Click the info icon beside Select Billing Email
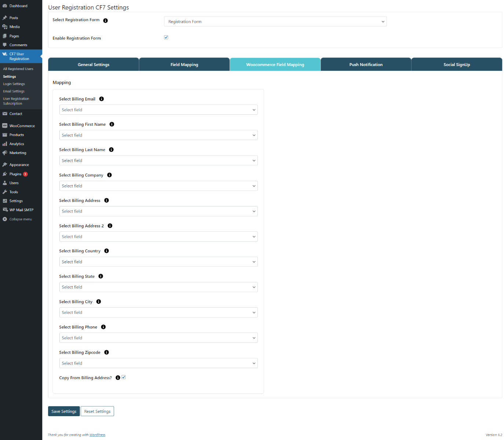This screenshot has height=440, width=504. point(102,99)
